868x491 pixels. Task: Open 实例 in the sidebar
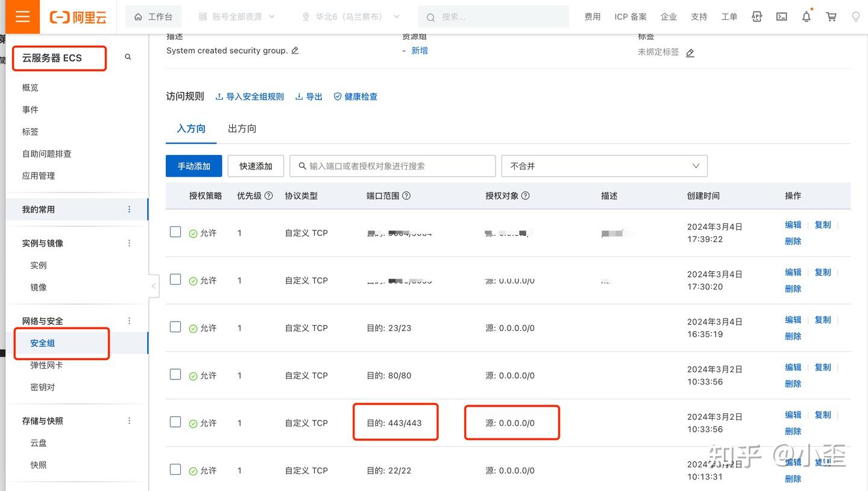point(39,265)
